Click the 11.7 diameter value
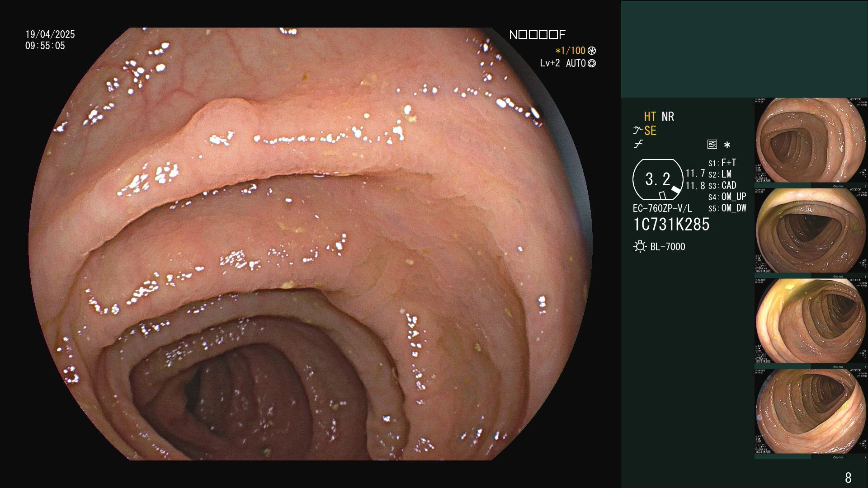Viewport: 868px width, 488px height. pos(695,173)
